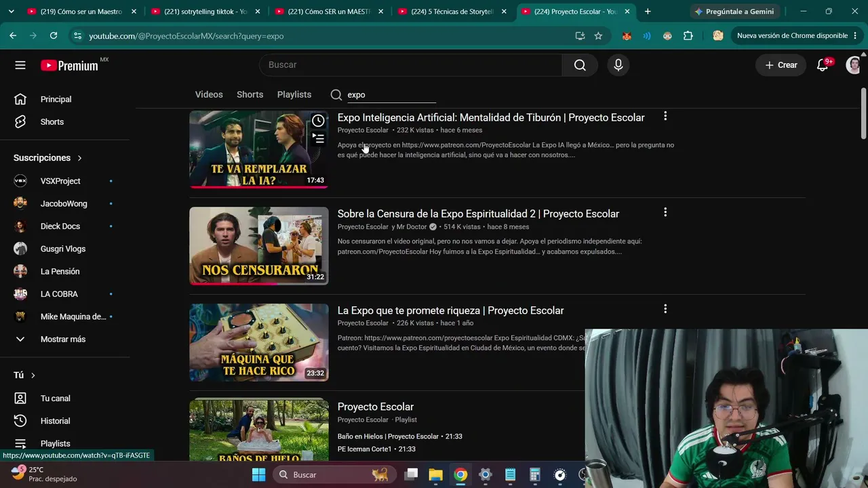Switch to the '(219) Cómo ser un Maestro' tab
868x488 pixels.
[81, 12]
